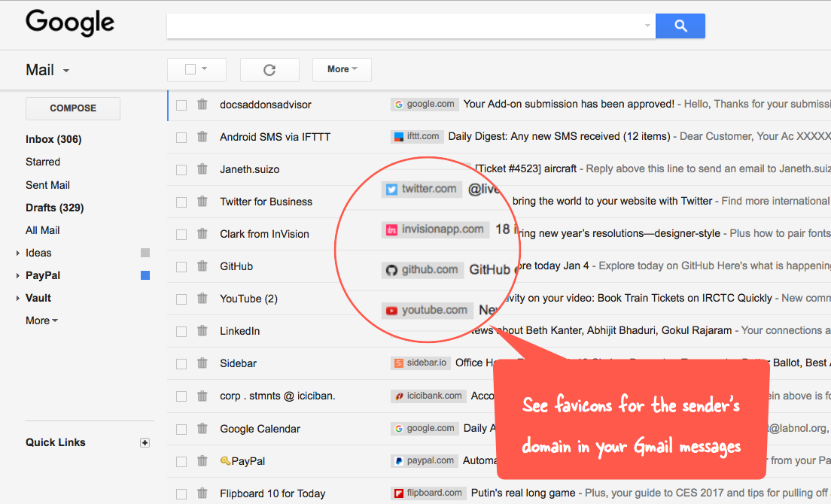
Task: Click the Google logo
Action: pos(69,23)
